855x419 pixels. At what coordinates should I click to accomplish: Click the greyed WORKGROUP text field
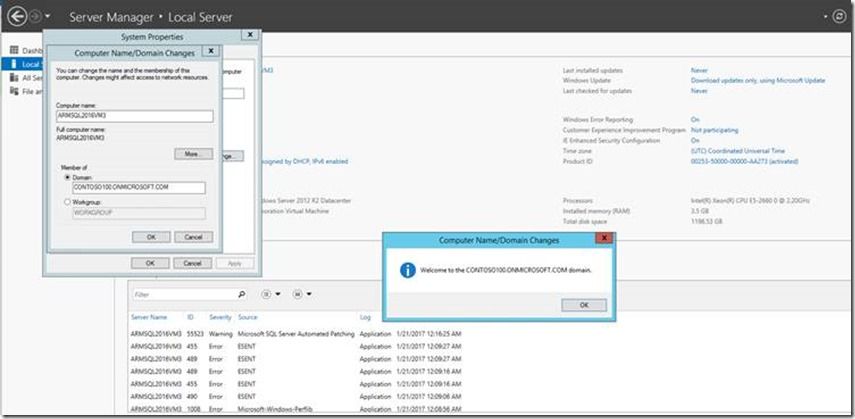tap(139, 213)
